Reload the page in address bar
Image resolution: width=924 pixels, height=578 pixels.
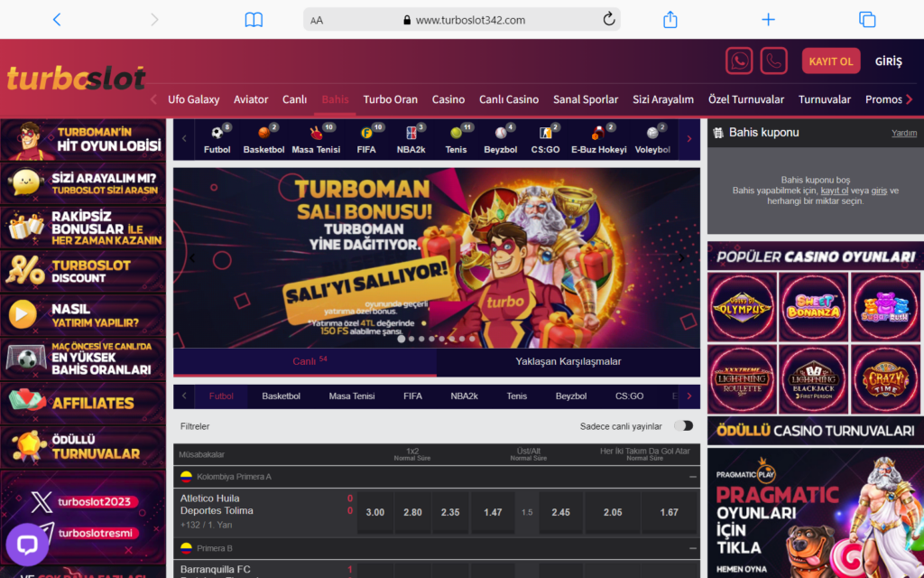(609, 20)
